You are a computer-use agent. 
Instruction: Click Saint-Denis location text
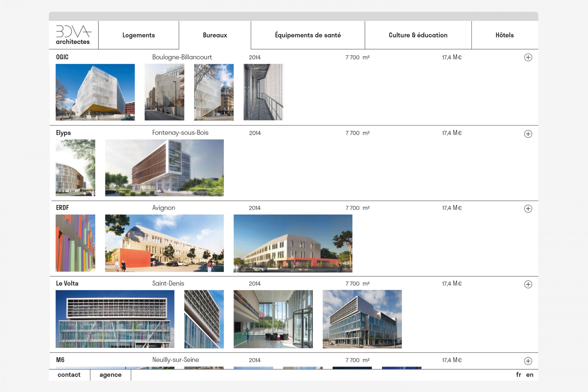168,283
